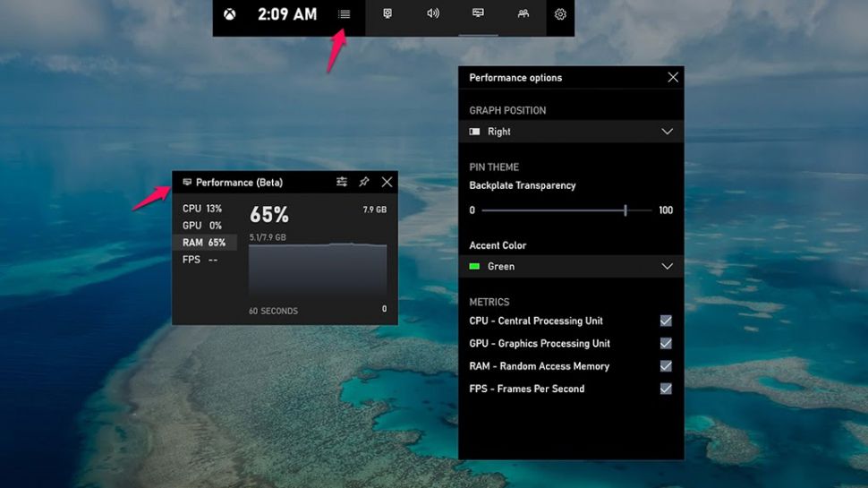This screenshot has width=868, height=488.
Task: Pin the Performance widget
Action: (x=364, y=182)
